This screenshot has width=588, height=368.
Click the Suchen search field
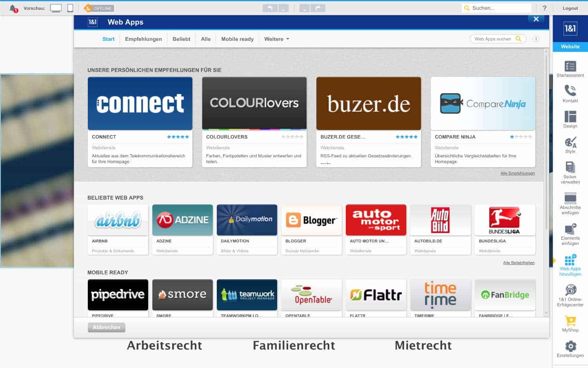click(x=497, y=8)
